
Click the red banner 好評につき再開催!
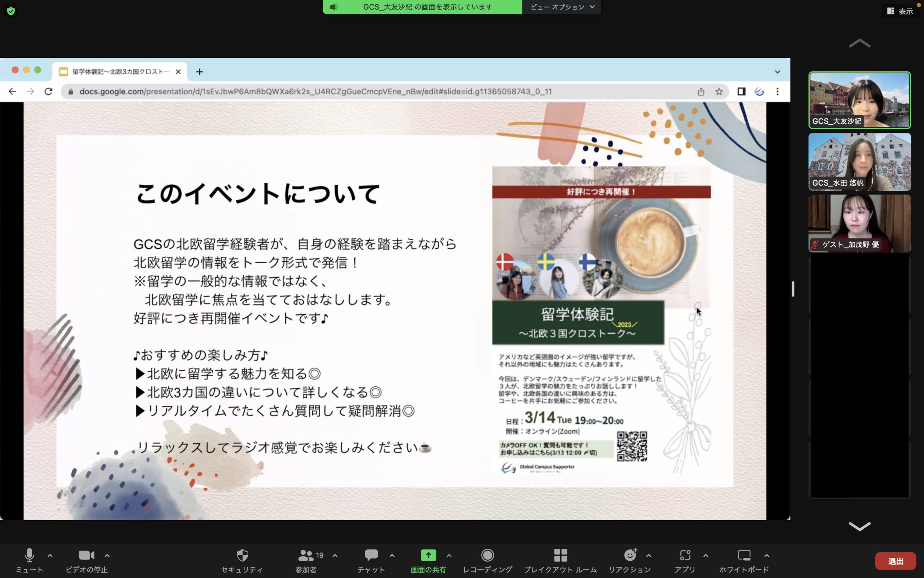tap(601, 191)
